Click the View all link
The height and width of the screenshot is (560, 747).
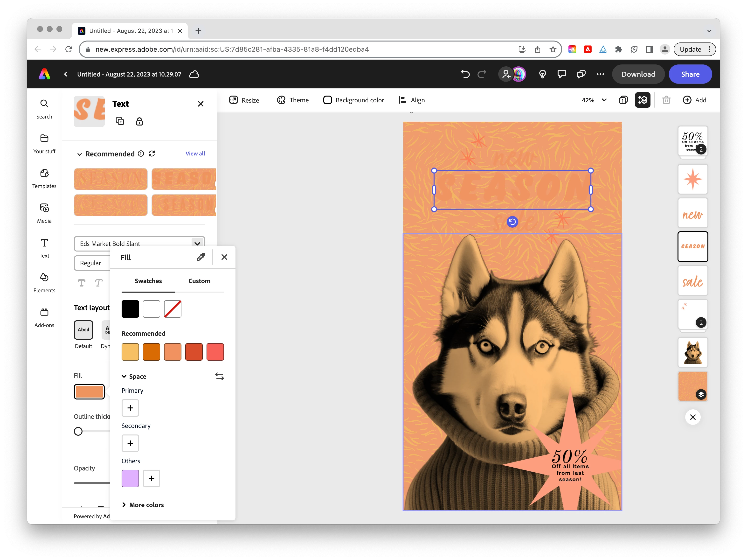(195, 154)
